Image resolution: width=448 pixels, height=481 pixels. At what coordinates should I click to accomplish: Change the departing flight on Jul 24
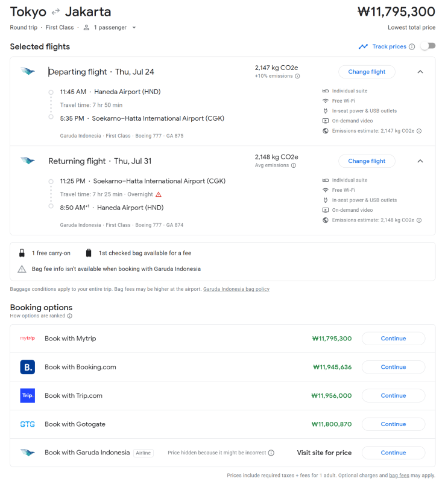point(367,72)
